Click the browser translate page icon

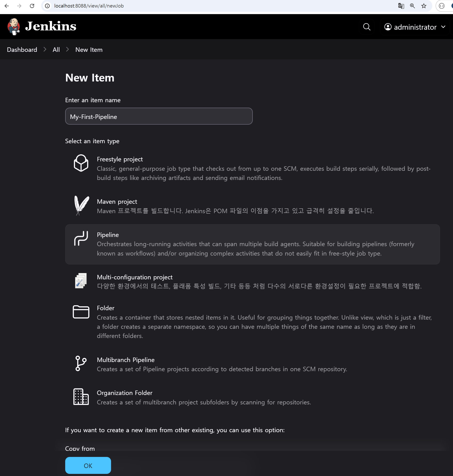[401, 6]
